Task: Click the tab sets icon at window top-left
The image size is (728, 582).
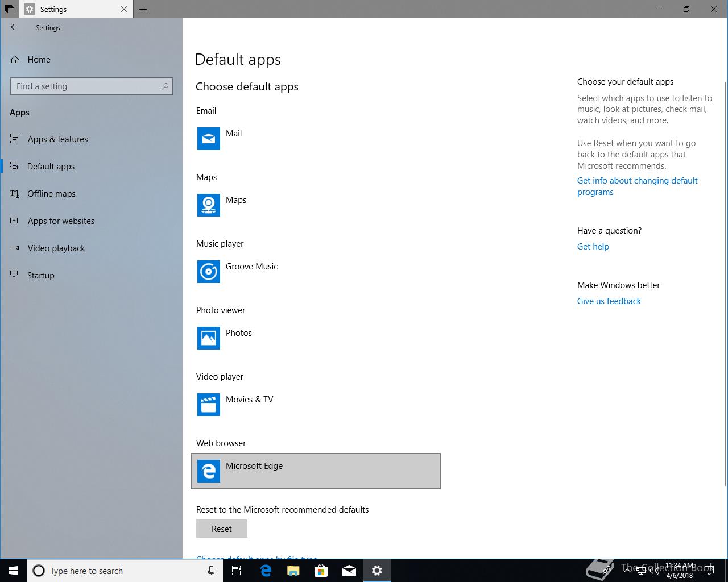Action: 10,9
